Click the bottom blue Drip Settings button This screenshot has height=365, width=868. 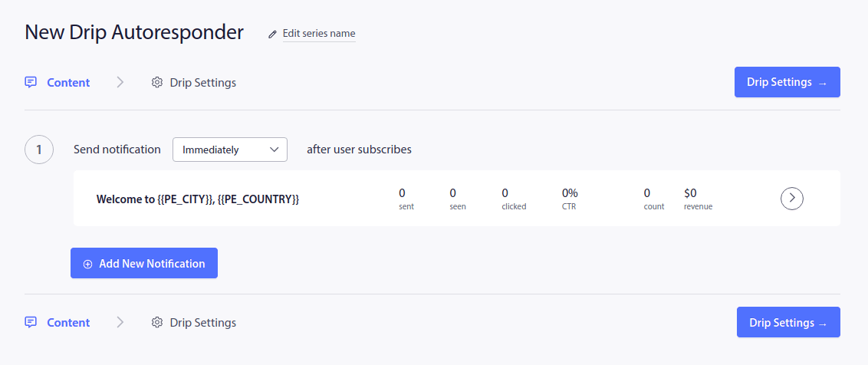(x=788, y=322)
